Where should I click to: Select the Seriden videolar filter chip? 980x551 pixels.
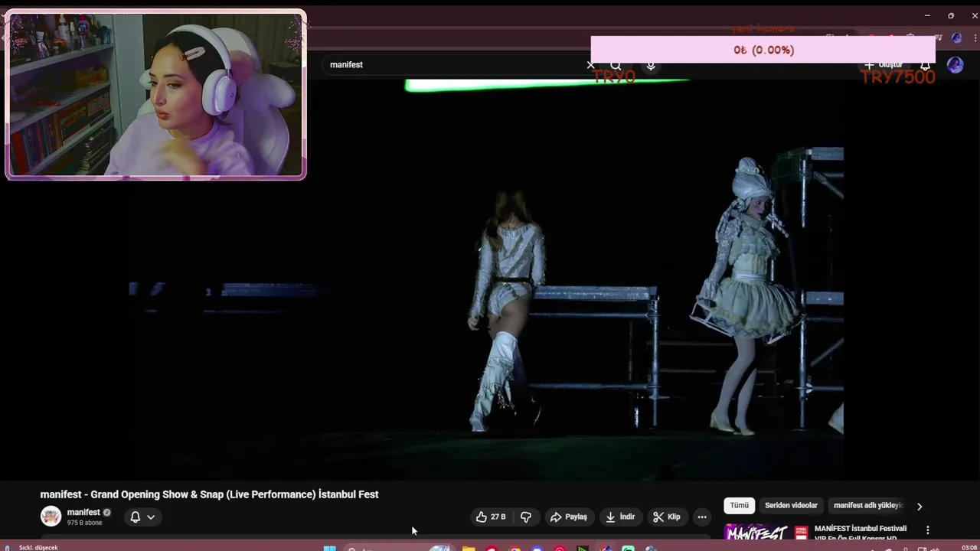[x=791, y=505]
